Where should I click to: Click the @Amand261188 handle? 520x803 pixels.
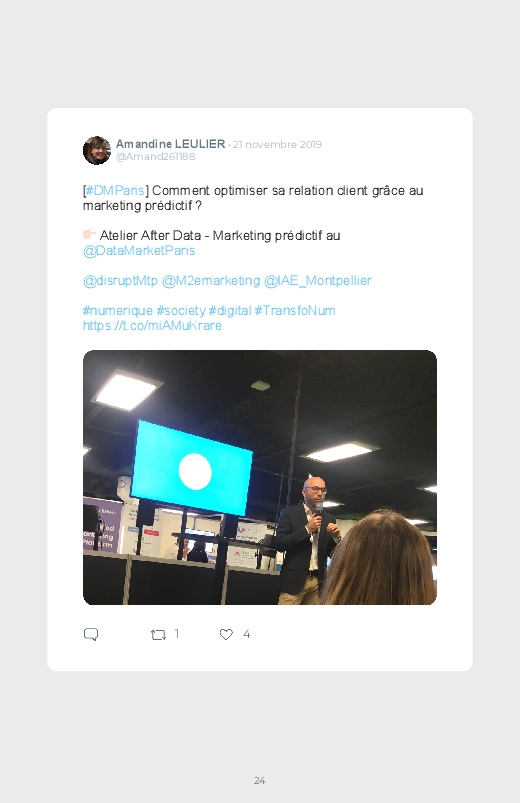155,157
